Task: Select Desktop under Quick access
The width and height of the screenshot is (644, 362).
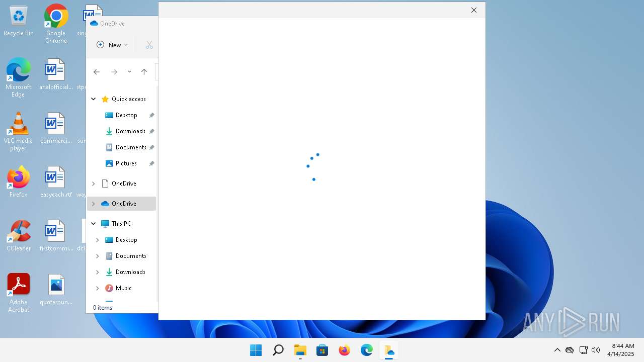Action: [x=126, y=115]
